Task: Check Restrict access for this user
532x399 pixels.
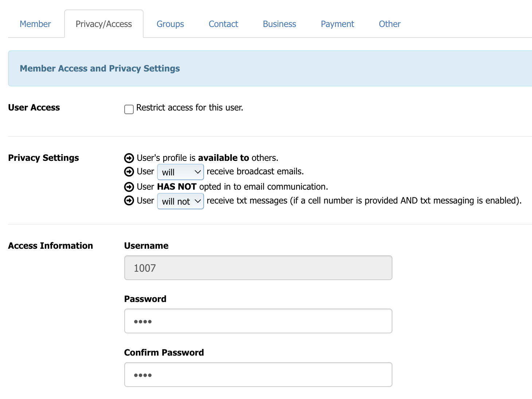Action: (x=129, y=109)
